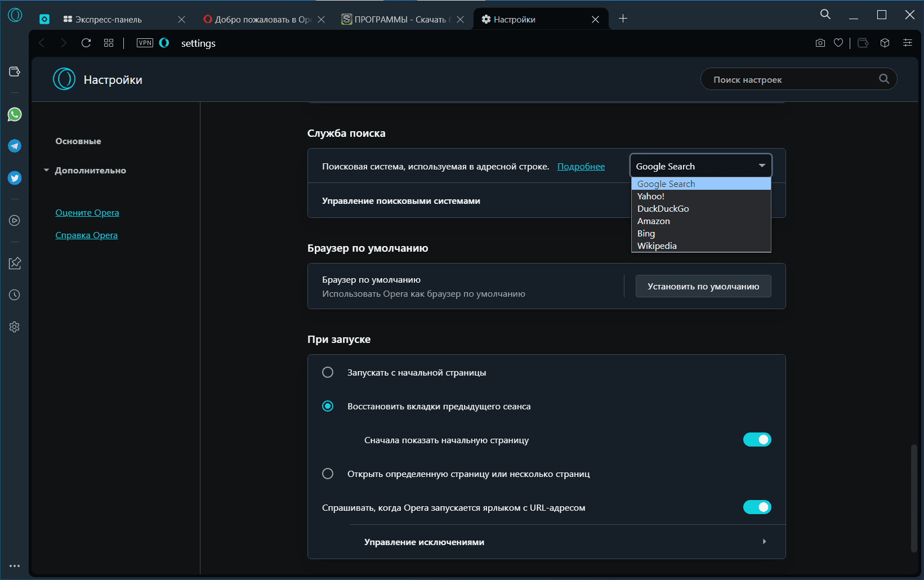The image size is (924, 580).
Task: Close the 'Добро пожаловать в Opera' tab
Action: [x=321, y=19]
